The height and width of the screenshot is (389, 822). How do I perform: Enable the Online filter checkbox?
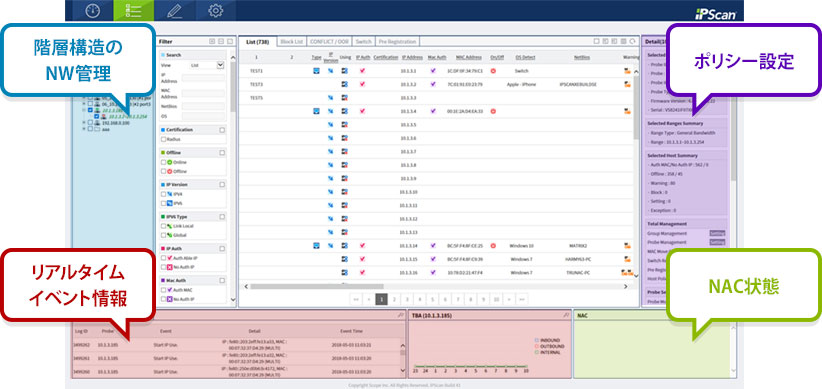(164, 163)
